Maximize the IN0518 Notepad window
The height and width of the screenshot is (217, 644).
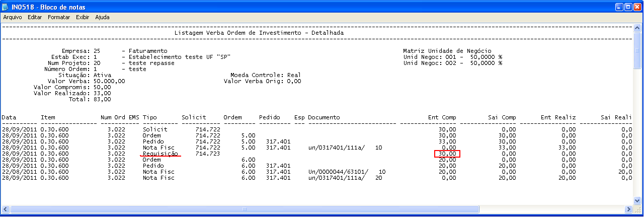pyautogui.click(x=628, y=7)
